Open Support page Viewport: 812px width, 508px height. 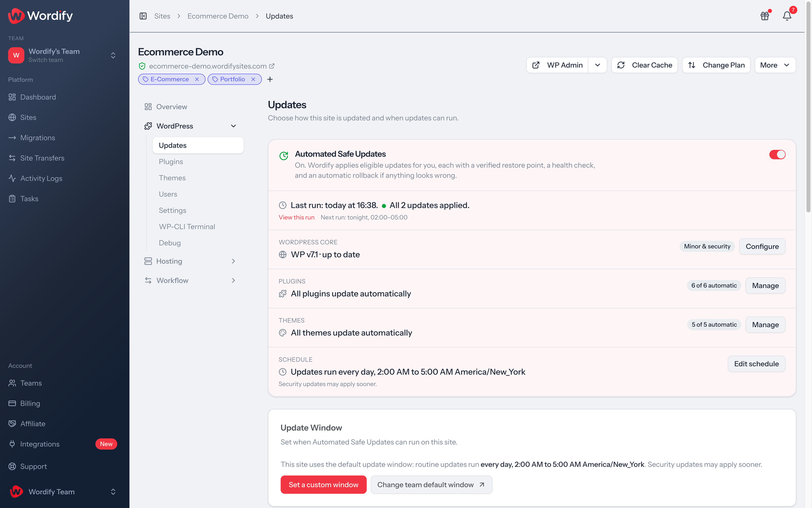pos(65,466)
